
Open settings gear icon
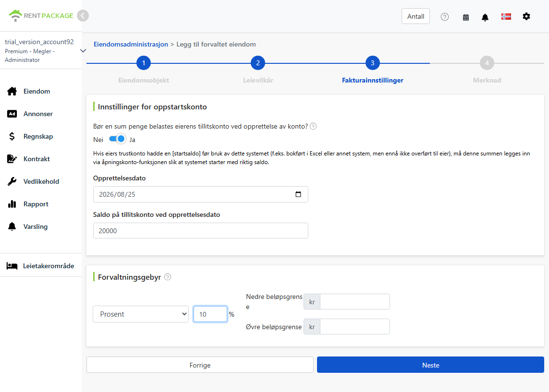[x=526, y=16]
